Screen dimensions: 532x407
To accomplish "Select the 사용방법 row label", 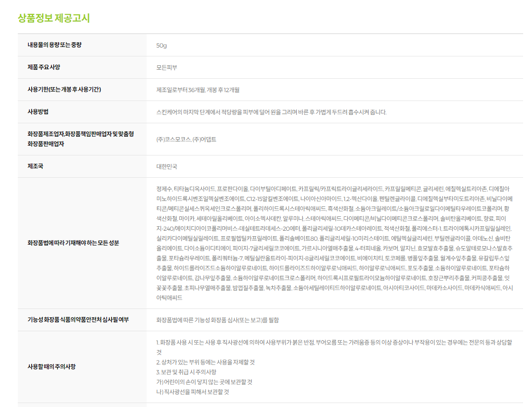I will pos(38,112).
